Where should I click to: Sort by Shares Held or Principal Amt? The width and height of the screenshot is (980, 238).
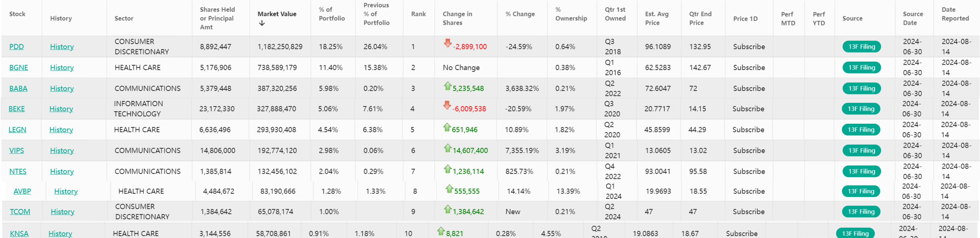(x=217, y=18)
